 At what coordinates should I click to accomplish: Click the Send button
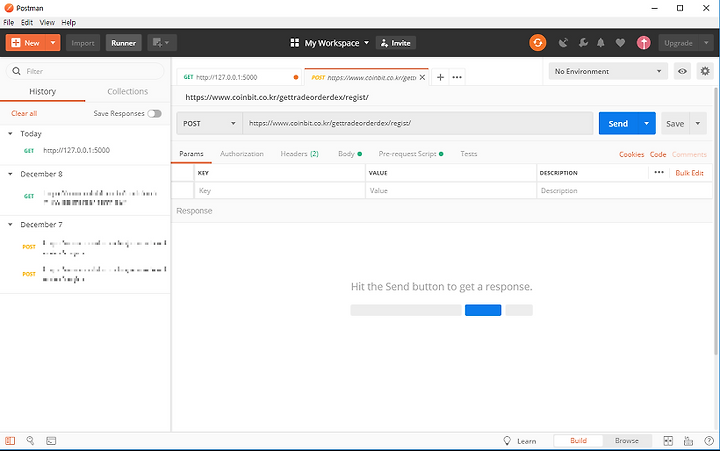[x=618, y=124]
